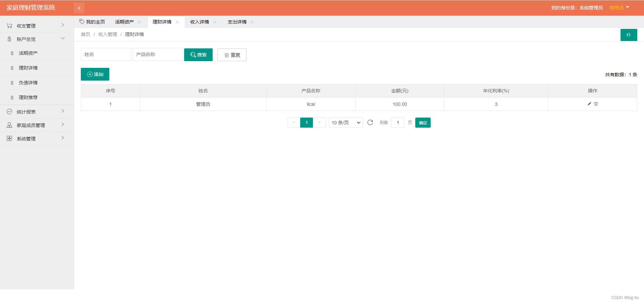Switch to the 收入详情 tab
The image size is (644, 303).
(x=200, y=22)
